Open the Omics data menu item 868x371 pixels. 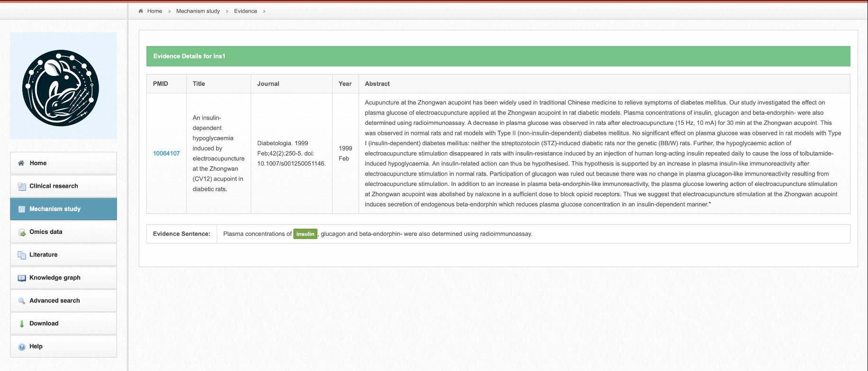[46, 232]
